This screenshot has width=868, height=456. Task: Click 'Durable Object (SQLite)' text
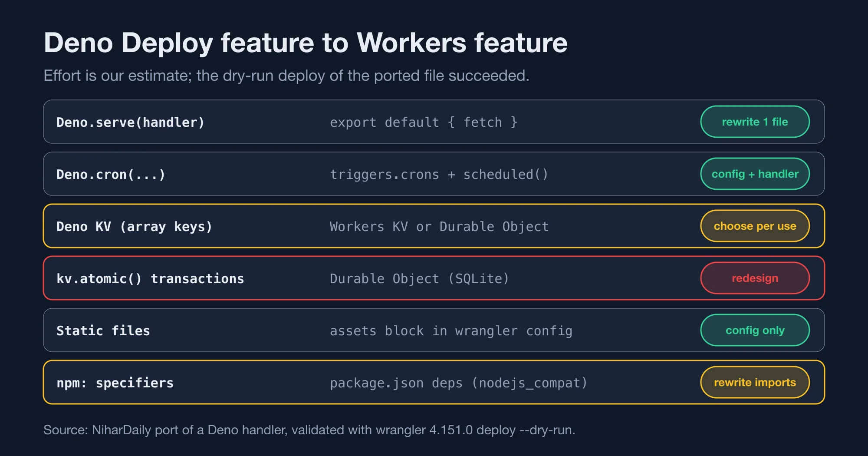[x=420, y=279]
